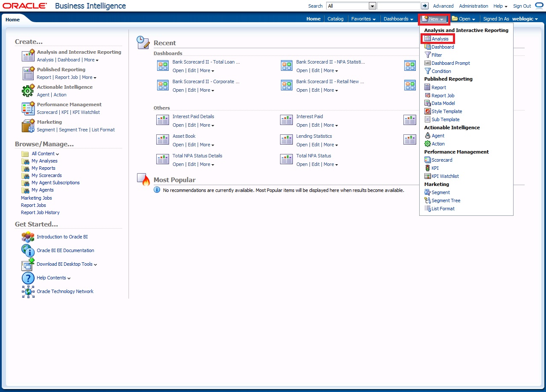Click the search go arrow button
This screenshot has width=546, height=392.
(x=425, y=6)
